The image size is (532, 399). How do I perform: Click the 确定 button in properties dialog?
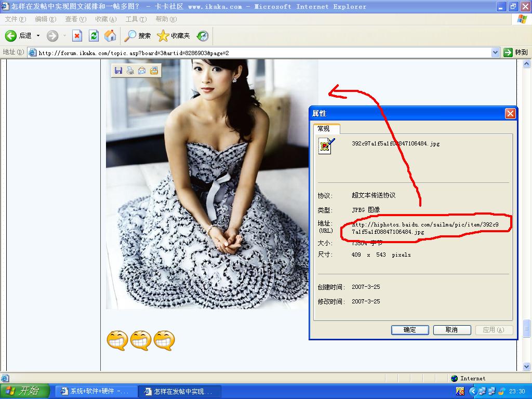click(410, 330)
